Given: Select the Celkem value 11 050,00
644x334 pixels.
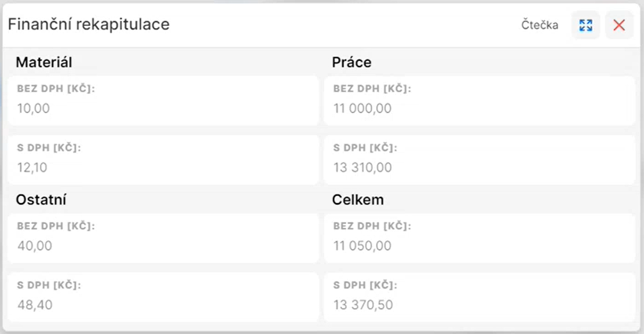Looking at the screenshot, I should pyautogui.click(x=362, y=246).
